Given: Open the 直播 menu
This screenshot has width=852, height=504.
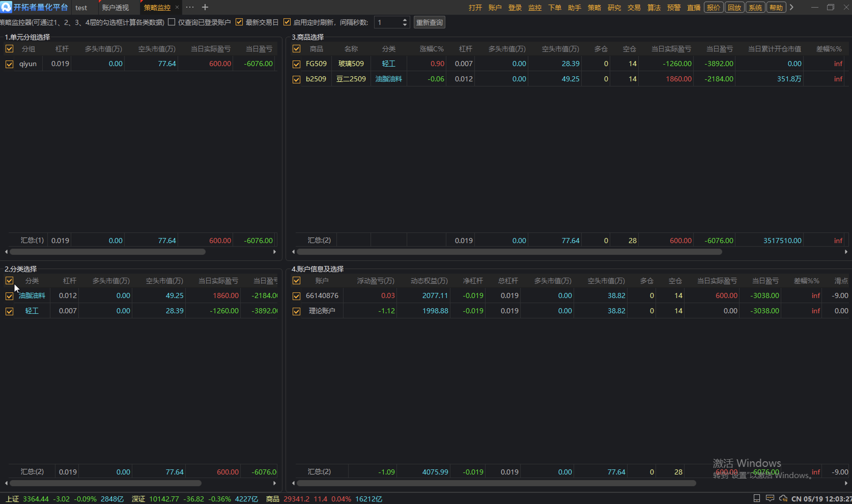Looking at the screenshot, I should (694, 7).
